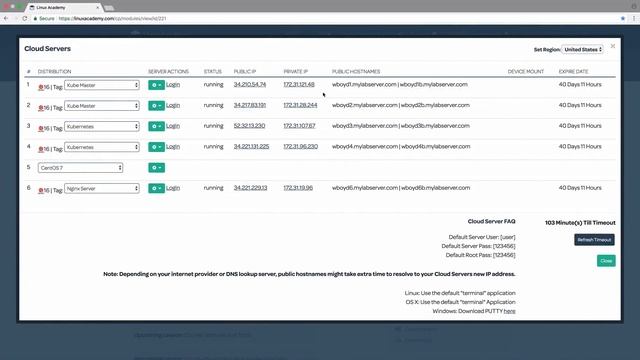Open gear actions menu for server 1

(156, 85)
